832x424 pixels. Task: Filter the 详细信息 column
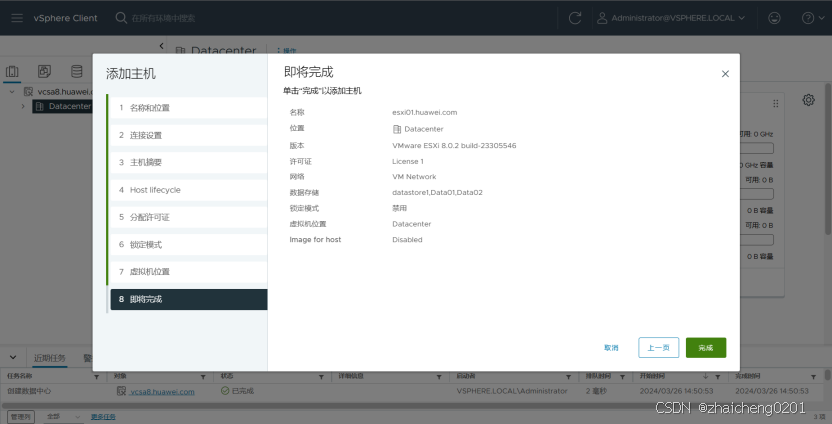tap(439, 377)
